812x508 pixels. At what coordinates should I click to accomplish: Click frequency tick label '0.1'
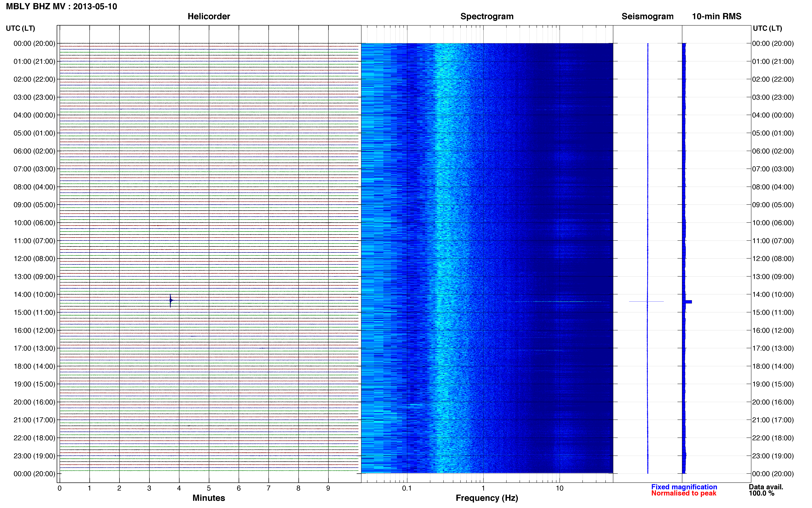407,488
